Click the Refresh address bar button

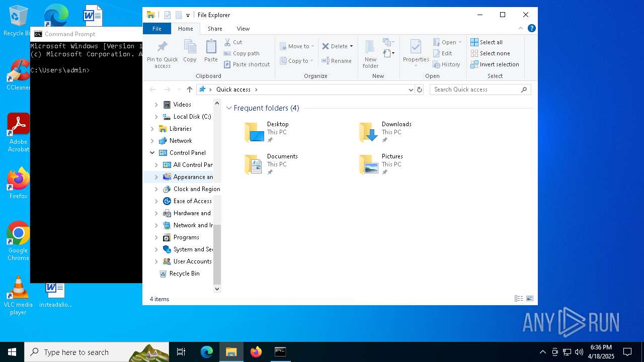tap(420, 89)
